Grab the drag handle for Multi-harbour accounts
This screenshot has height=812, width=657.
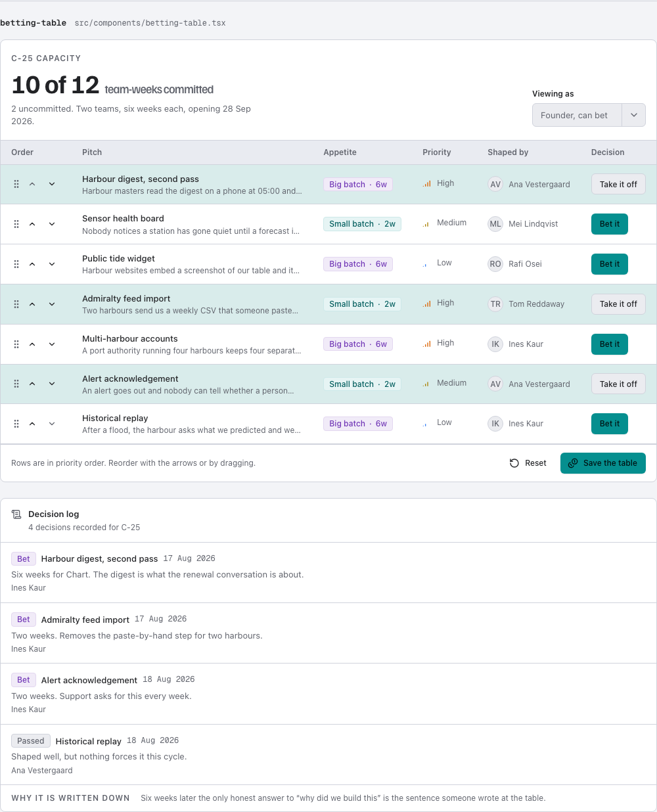point(16,344)
